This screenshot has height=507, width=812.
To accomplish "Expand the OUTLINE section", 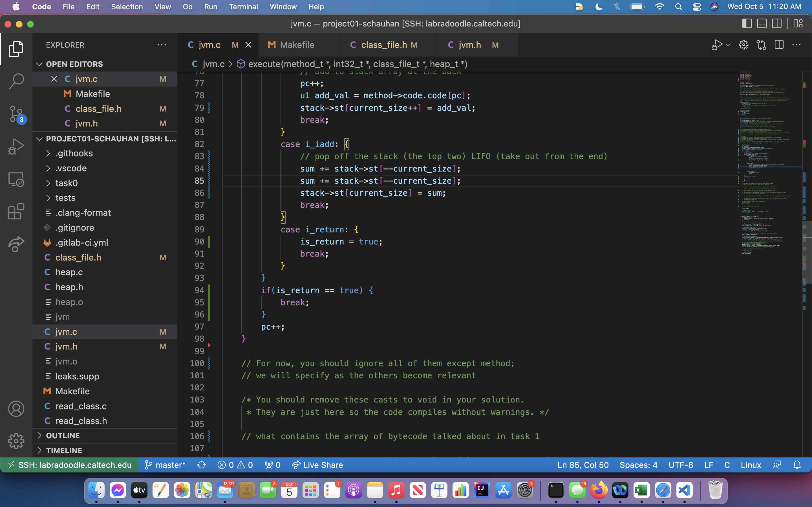I will (63, 435).
